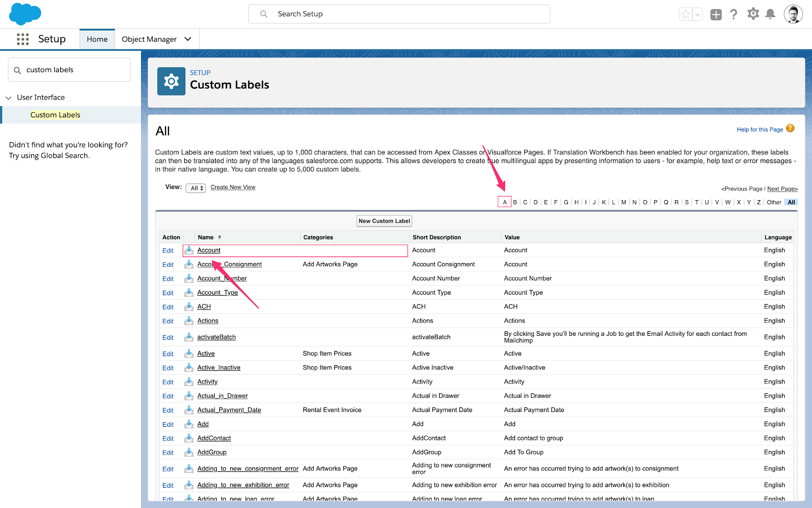Open the App Launcher grid icon
The image size is (812, 508).
[x=23, y=39]
